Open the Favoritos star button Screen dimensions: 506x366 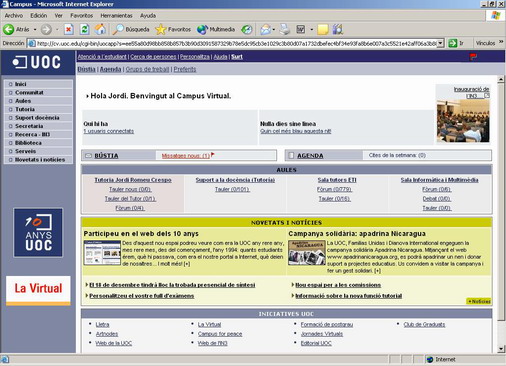pyautogui.click(x=173, y=30)
